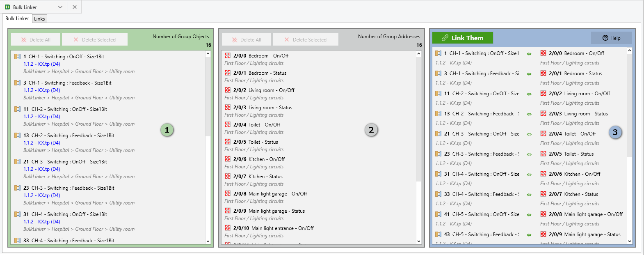Click the Bulk Linker app icon in title tab
This screenshot has height=255, width=644.
tap(7, 7)
